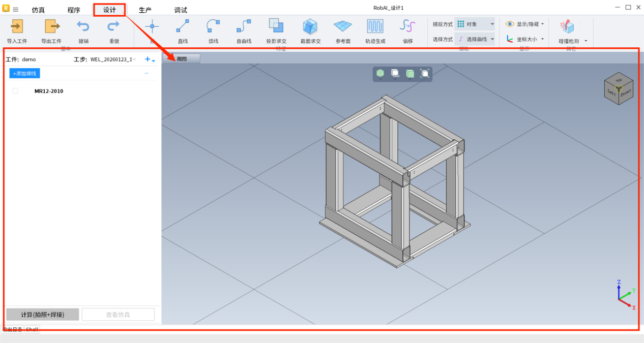Toggle 显示/隐藏 show/hide visibility option

525,24
